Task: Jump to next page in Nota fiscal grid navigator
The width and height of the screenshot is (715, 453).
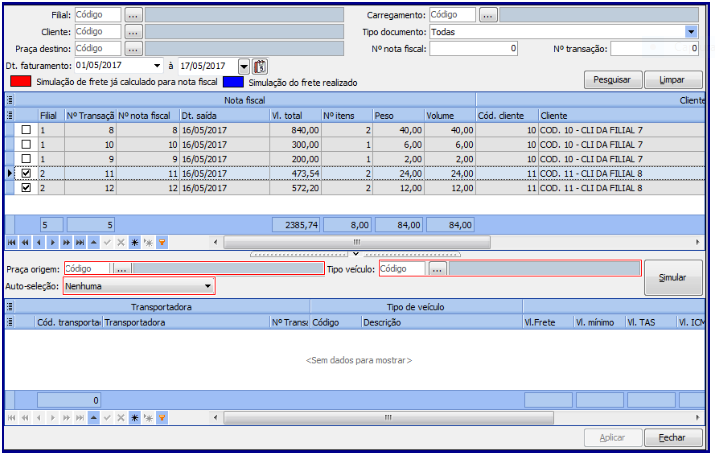Action: (66, 242)
